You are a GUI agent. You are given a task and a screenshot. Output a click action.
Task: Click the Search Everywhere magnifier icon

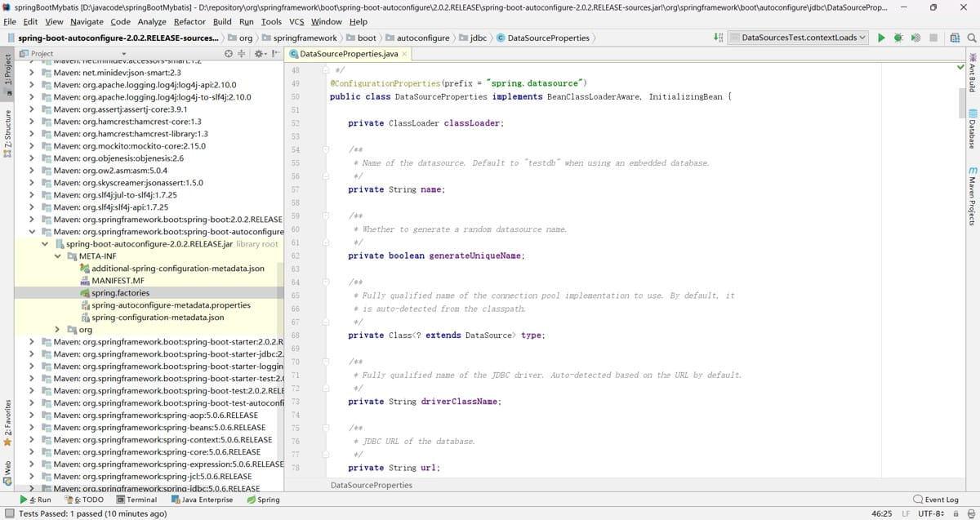(x=971, y=38)
